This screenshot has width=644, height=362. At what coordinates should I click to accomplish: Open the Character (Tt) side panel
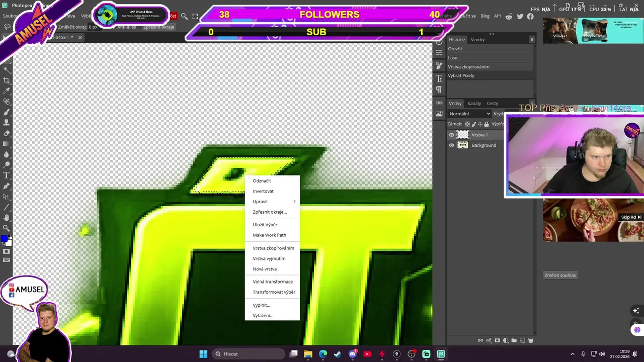pyautogui.click(x=439, y=78)
